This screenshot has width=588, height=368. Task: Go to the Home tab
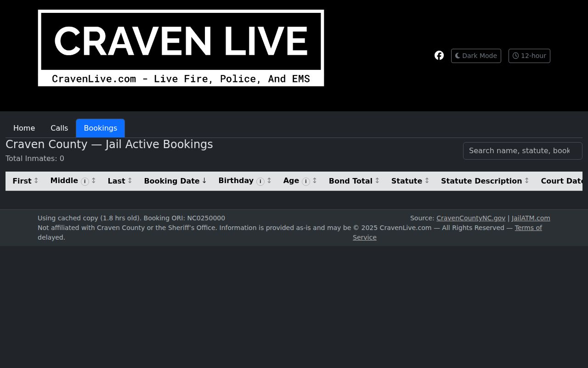pos(24,128)
